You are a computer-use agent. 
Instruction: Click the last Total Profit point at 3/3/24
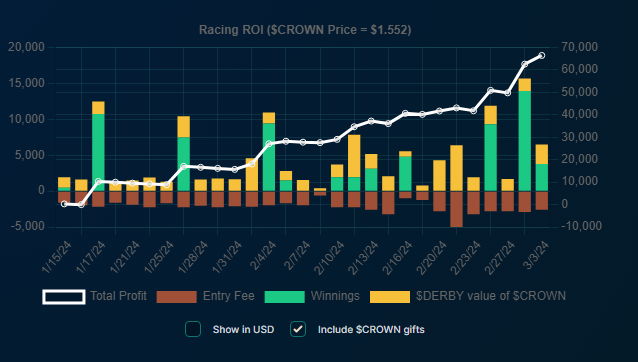tap(542, 56)
